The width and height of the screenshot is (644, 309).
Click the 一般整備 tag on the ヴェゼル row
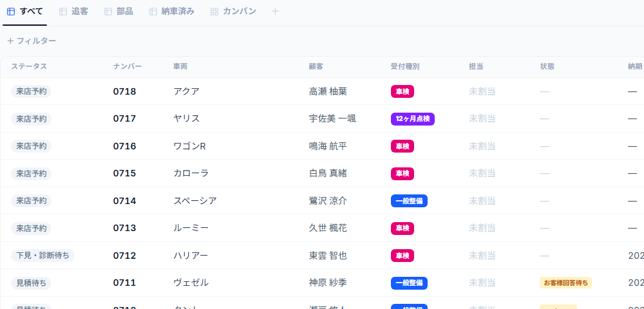pos(409,283)
